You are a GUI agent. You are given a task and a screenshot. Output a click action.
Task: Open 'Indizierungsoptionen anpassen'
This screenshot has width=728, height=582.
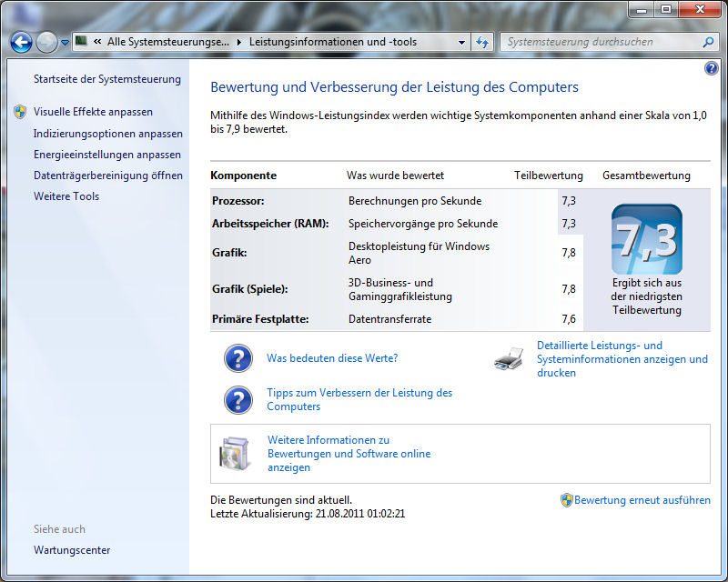click(x=108, y=134)
